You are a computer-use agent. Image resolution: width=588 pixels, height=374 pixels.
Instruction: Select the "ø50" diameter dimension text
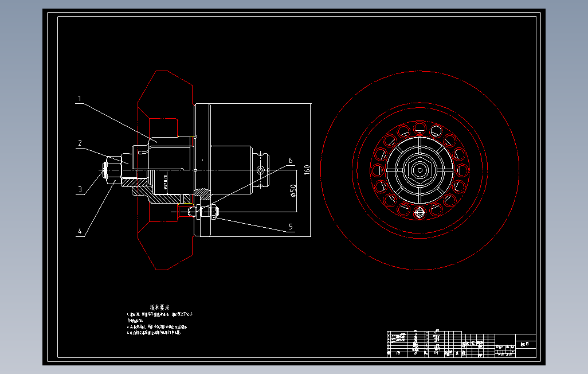pyautogui.click(x=293, y=190)
